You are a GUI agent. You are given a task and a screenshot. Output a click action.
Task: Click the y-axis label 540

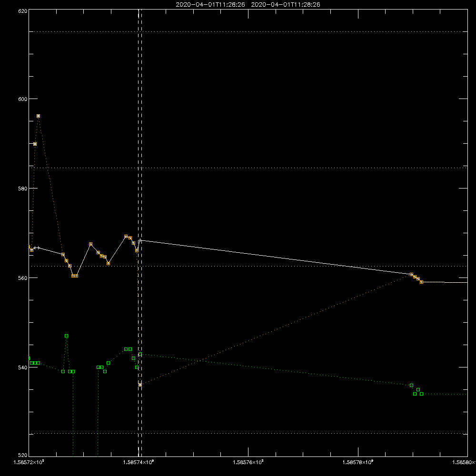[23, 367]
